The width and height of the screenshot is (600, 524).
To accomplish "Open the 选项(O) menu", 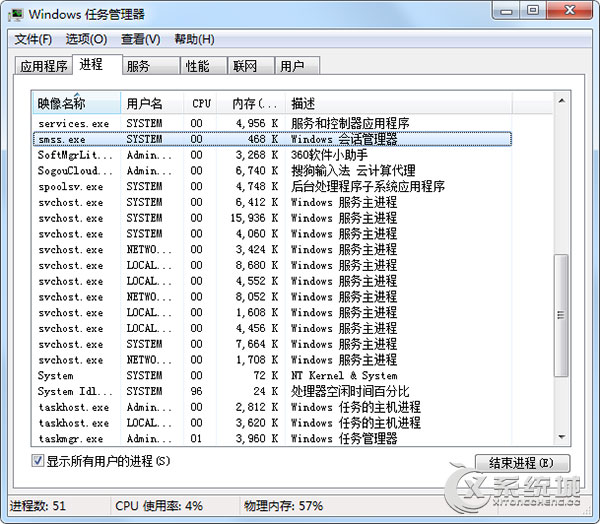I will (x=86, y=39).
